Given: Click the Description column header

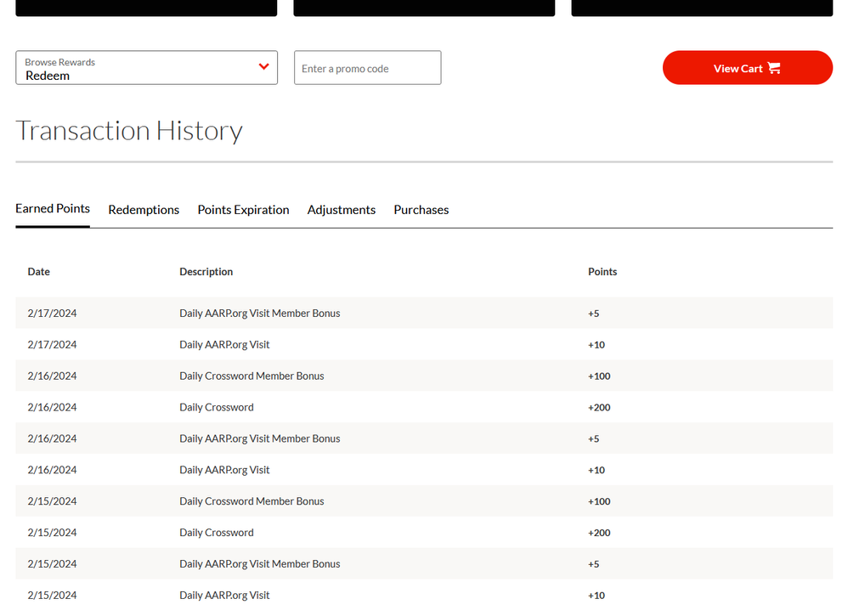Looking at the screenshot, I should [x=206, y=272].
